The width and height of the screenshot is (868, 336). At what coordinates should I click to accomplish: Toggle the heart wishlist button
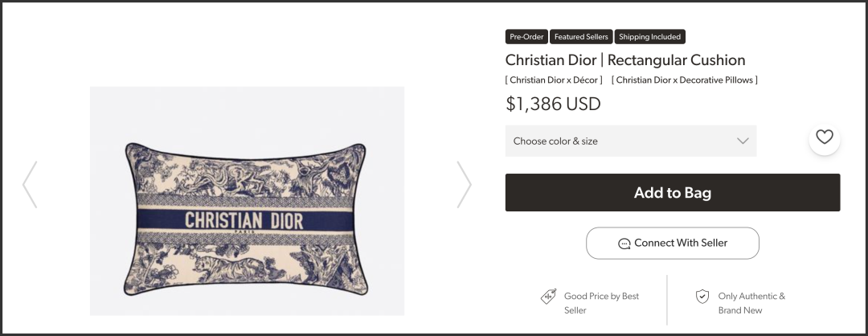click(825, 137)
